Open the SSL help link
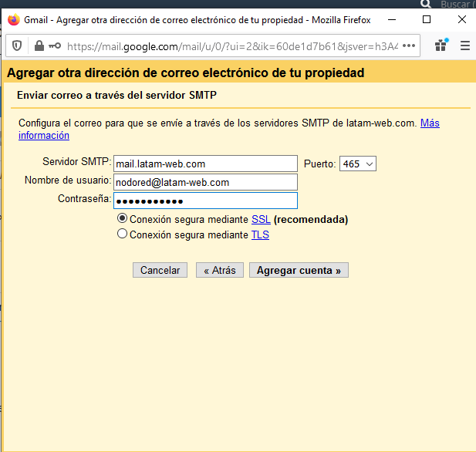 click(x=261, y=219)
